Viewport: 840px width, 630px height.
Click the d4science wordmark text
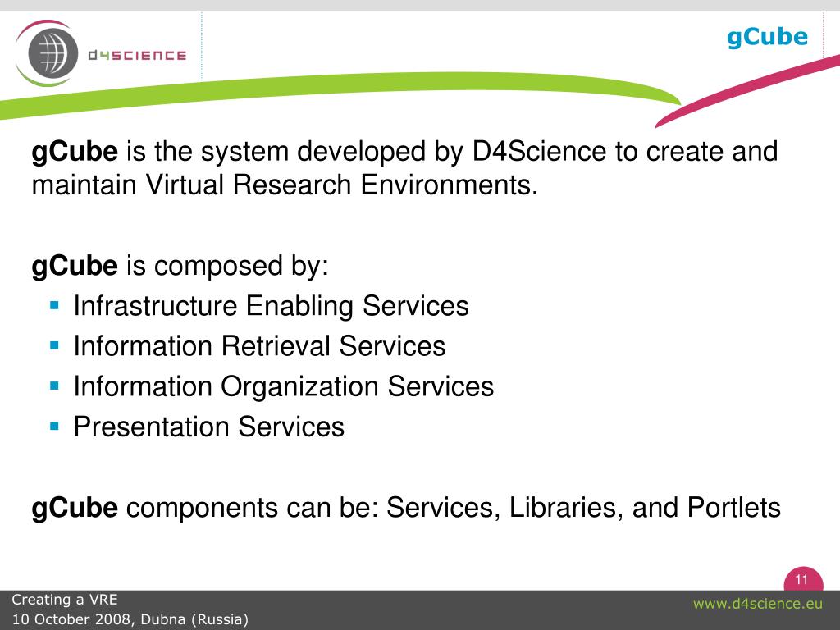click(x=137, y=55)
